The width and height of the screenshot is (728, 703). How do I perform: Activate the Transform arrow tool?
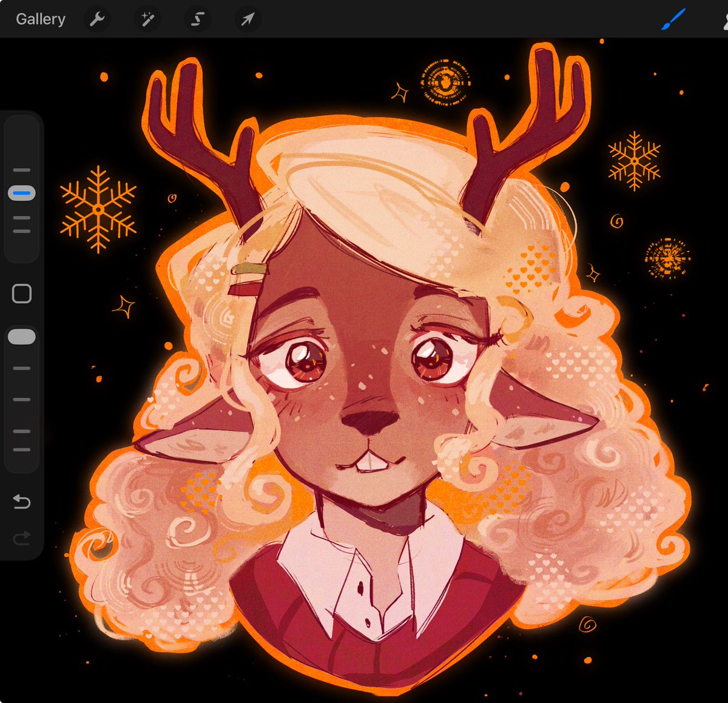click(x=248, y=19)
